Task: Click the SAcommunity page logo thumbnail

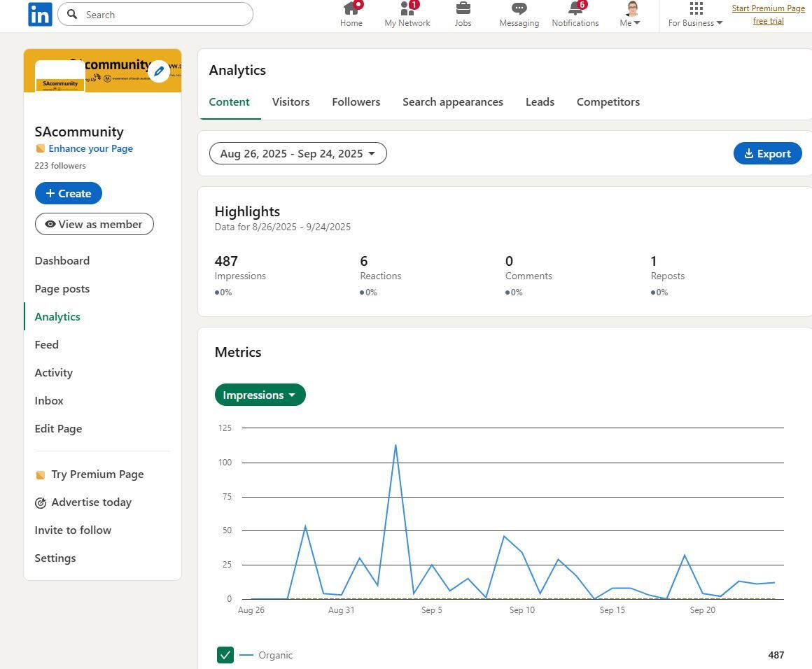Action: click(x=60, y=77)
